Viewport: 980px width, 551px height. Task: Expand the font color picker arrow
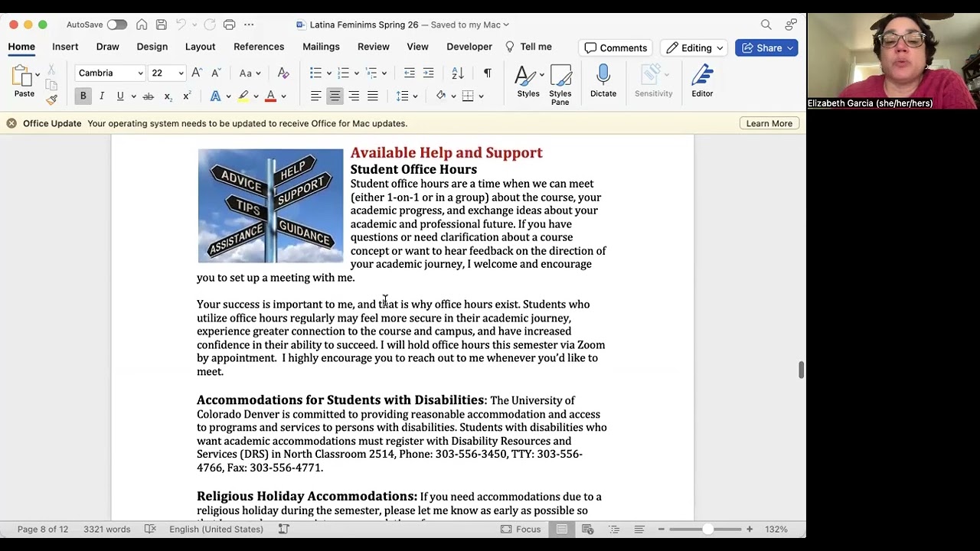[x=283, y=96]
